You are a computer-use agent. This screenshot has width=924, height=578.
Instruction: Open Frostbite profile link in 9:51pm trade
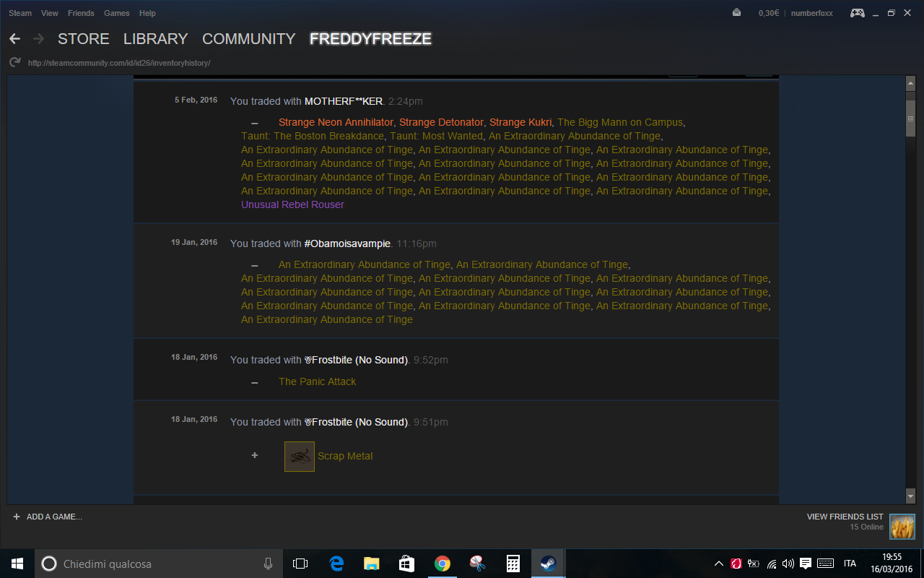click(357, 422)
